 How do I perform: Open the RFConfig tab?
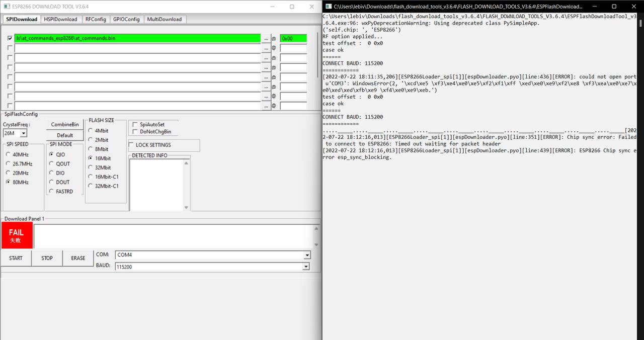[x=96, y=19]
